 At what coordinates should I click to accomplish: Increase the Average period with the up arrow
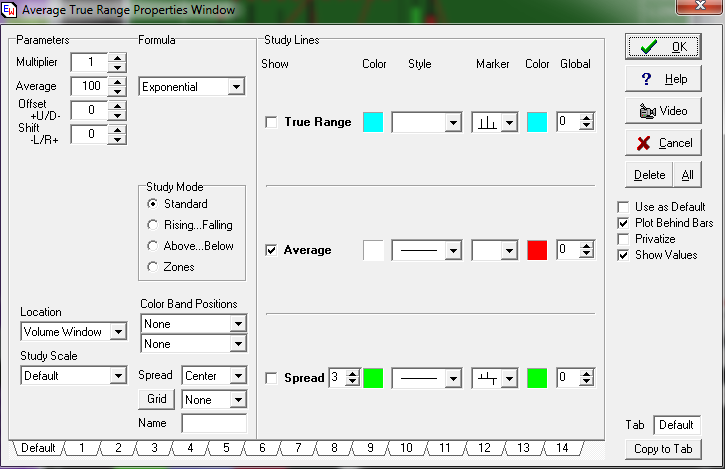(x=117, y=82)
